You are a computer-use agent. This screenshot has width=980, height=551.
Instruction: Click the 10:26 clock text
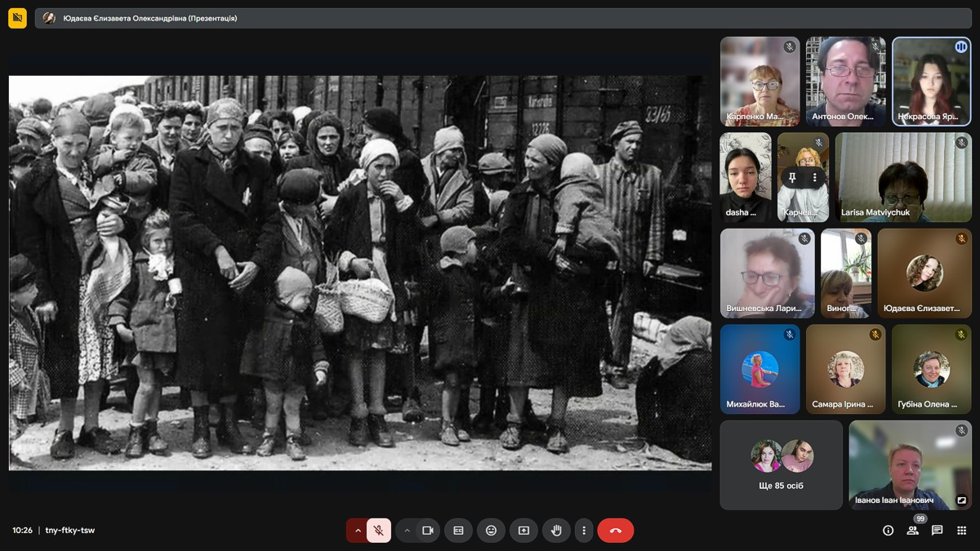coord(22,531)
